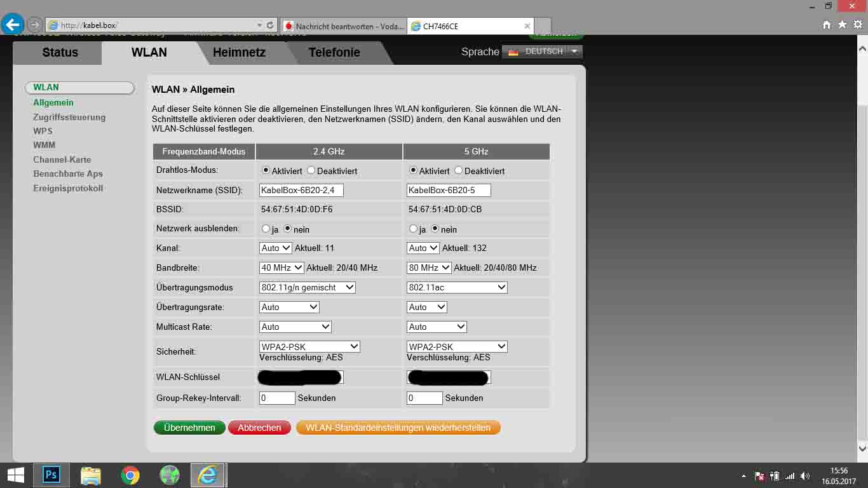Switch to the Telefonie tab
Viewport: 868px width, 488px height.
334,53
